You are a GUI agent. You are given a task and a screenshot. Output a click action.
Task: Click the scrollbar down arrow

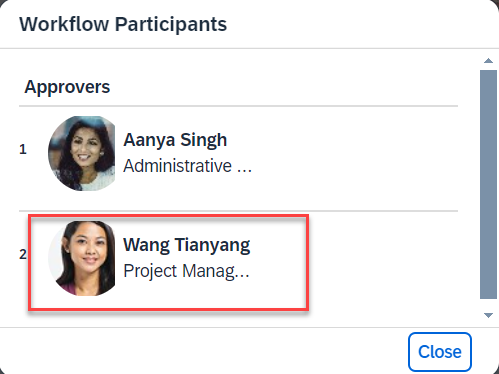(x=488, y=315)
